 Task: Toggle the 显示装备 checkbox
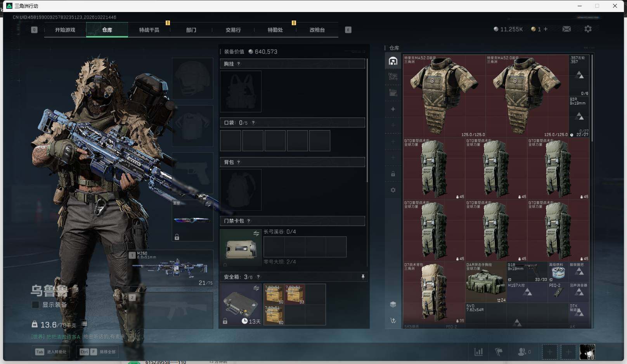tap(35, 305)
